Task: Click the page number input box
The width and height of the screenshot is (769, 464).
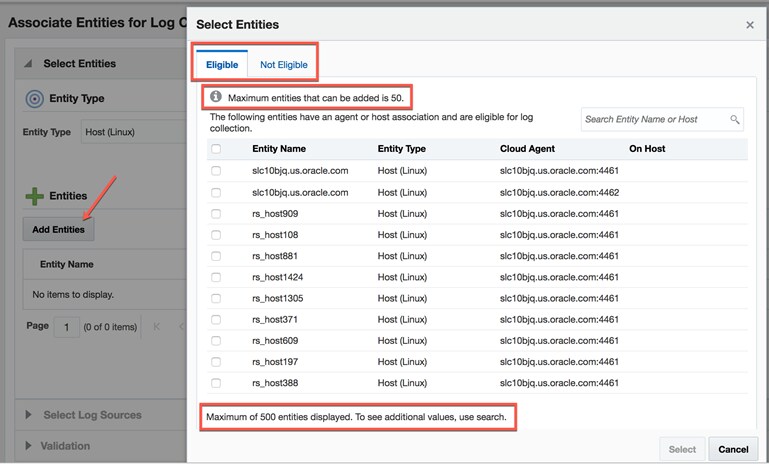Action: pyautogui.click(x=67, y=327)
